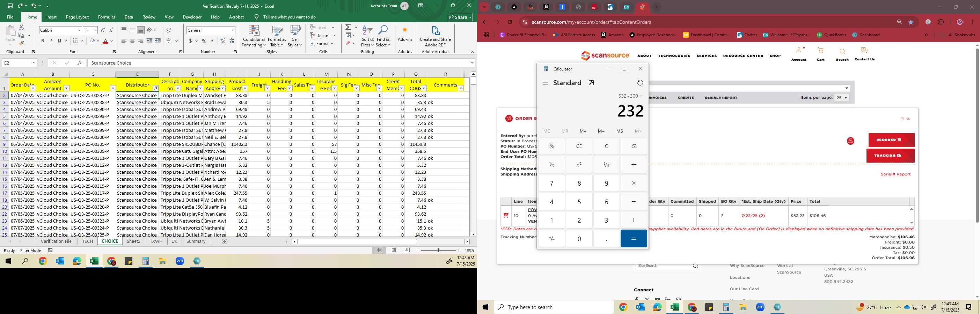Toggle Underline formatting in Excel
The image size is (980, 314).
pyautogui.click(x=59, y=41)
